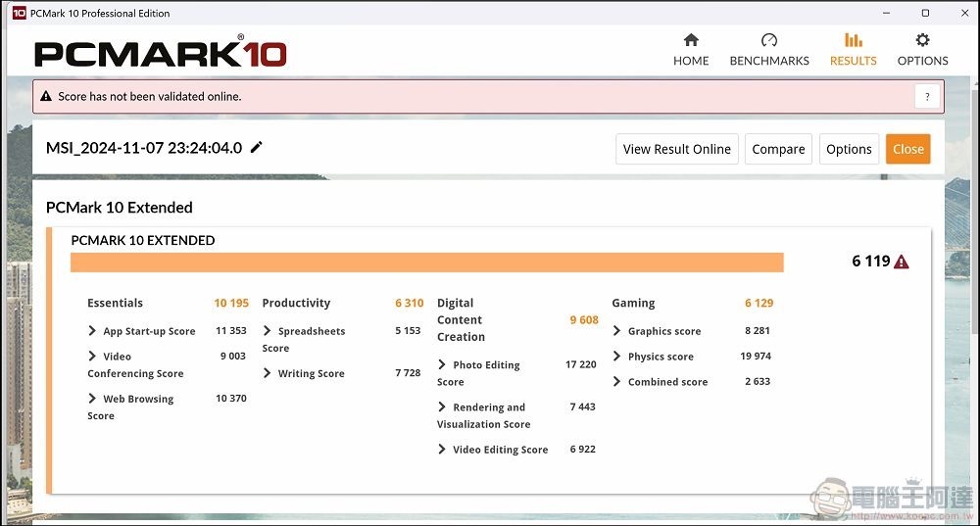This screenshot has width=980, height=526.
Task: Minimize the PCMark 10 window
Action: (x=886, y=13)
